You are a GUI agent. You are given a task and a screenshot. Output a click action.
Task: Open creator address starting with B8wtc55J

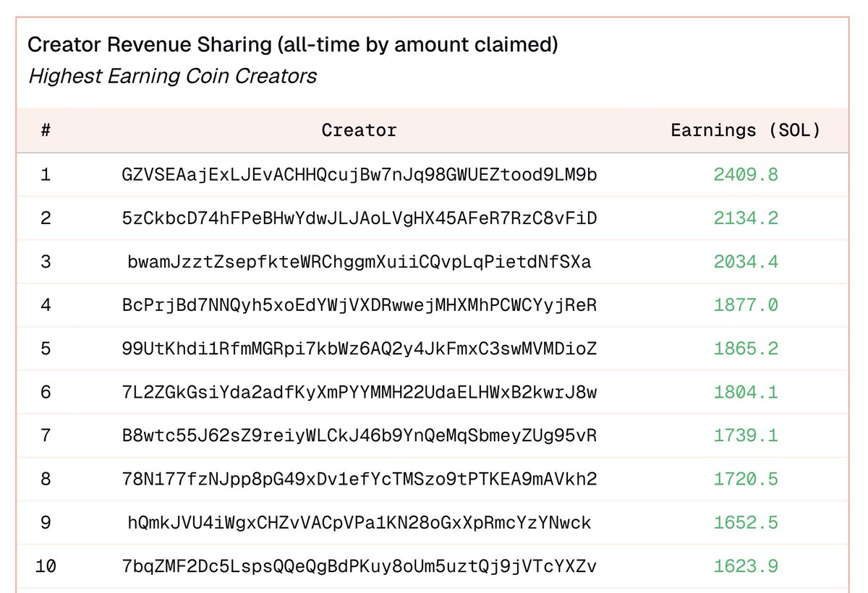tap(359, 435)
